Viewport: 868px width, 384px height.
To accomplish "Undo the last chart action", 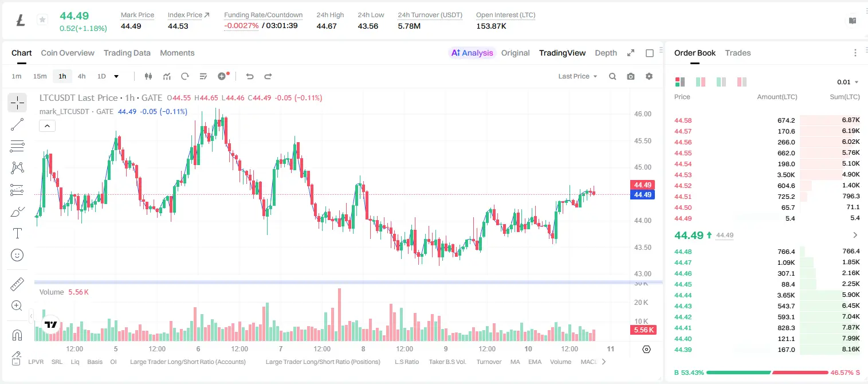I will tap(250, 76).
